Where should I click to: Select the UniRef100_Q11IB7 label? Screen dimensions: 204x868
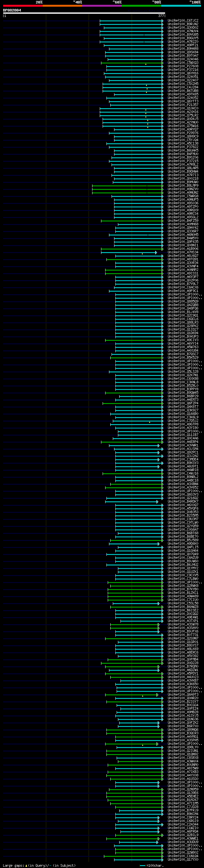click(x=183, y=435)
